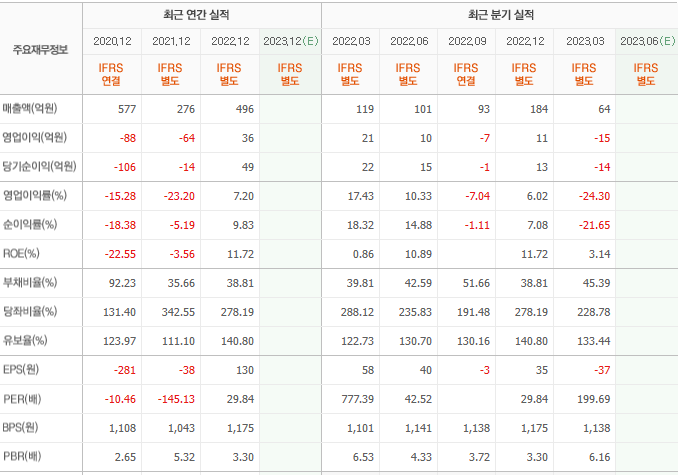This screenshot has height=475, width=683.
Task: Click the 9.83 net margin value
Action: click(243, 225)
